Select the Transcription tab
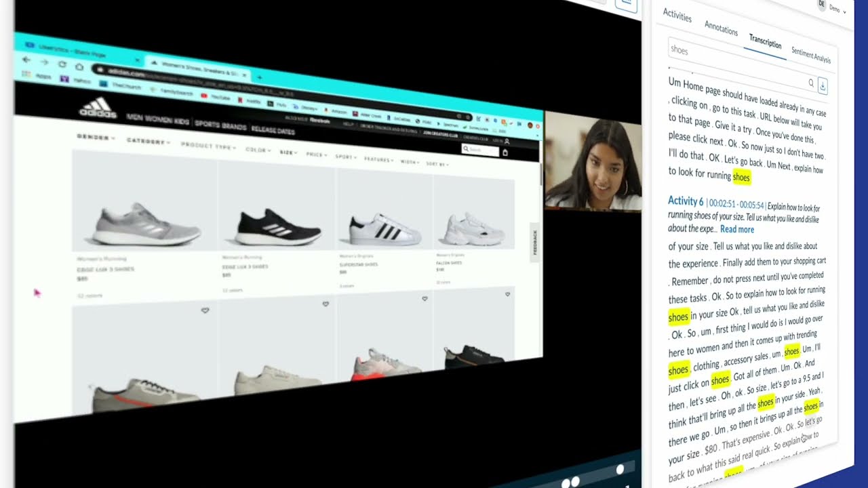Image resolution: width=868 pixels, height=488 pixels. [x=765, y=41]
